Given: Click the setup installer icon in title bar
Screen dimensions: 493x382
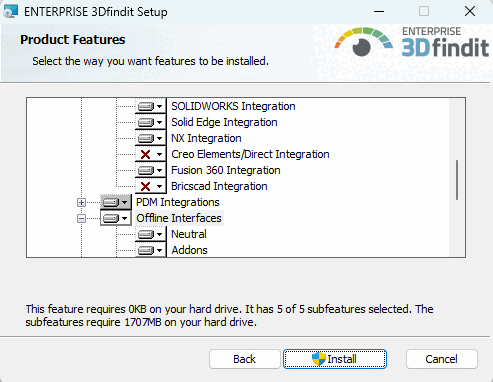Looking at the screenshot, I should coord(10,11).
